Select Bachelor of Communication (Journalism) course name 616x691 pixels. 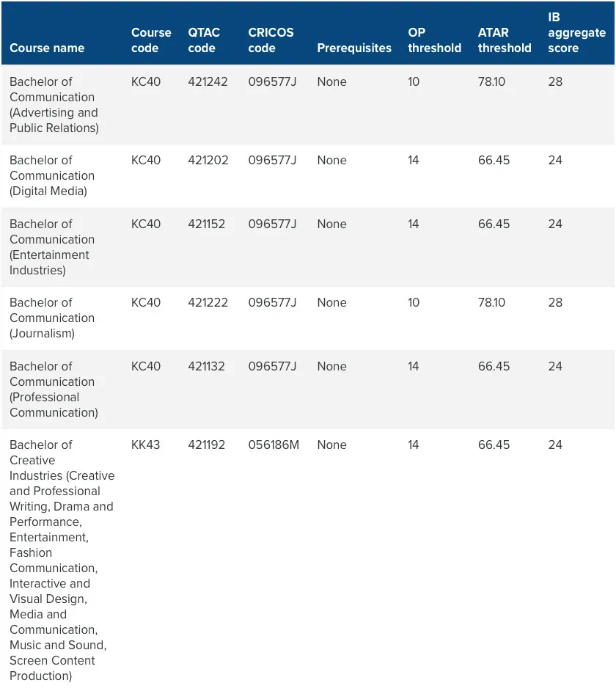pyautogui.click(x=52, y=318)
